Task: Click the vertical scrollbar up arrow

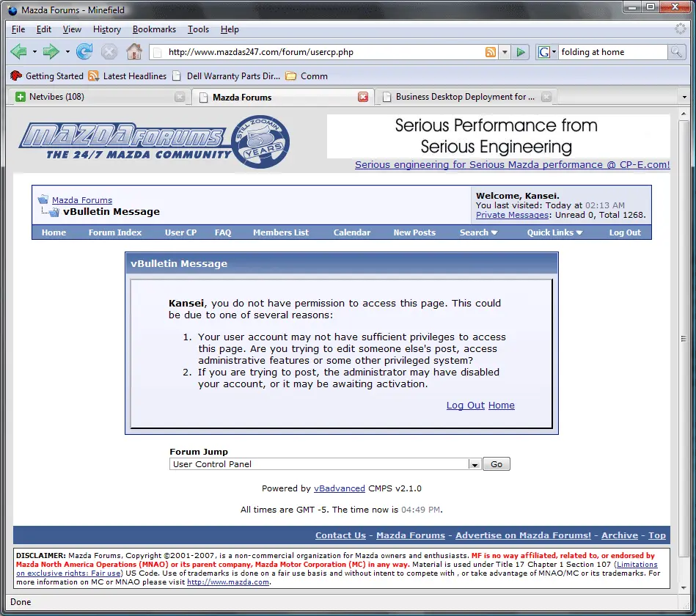Action: (684, 114)
